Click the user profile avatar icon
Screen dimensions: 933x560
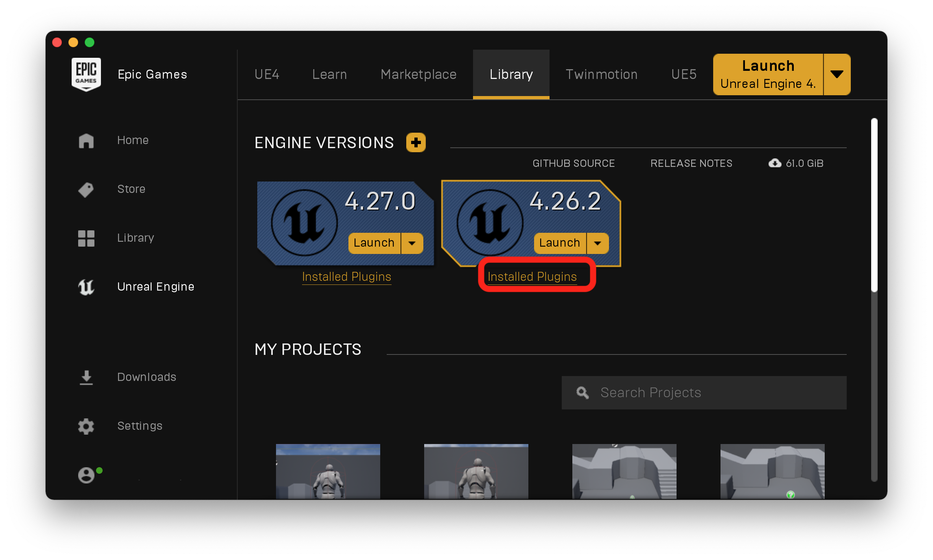click(x=86, y=475)
